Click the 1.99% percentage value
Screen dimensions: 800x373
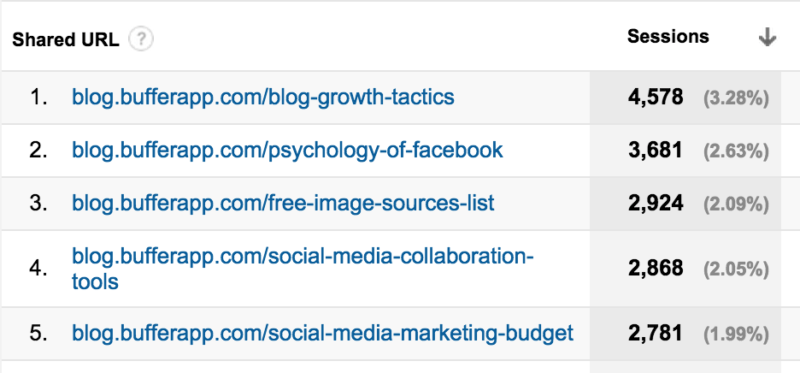point(736,335)
